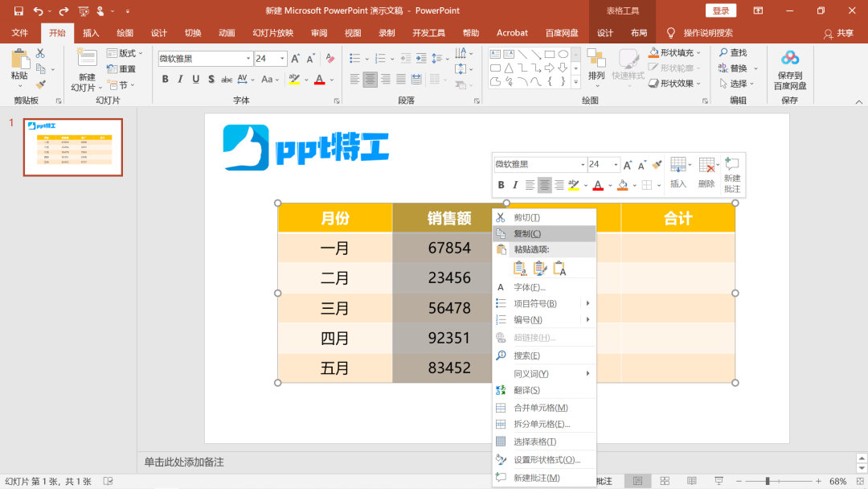Switch to reading view in status bar
The image size is (868, 489).
pos(692,481)
